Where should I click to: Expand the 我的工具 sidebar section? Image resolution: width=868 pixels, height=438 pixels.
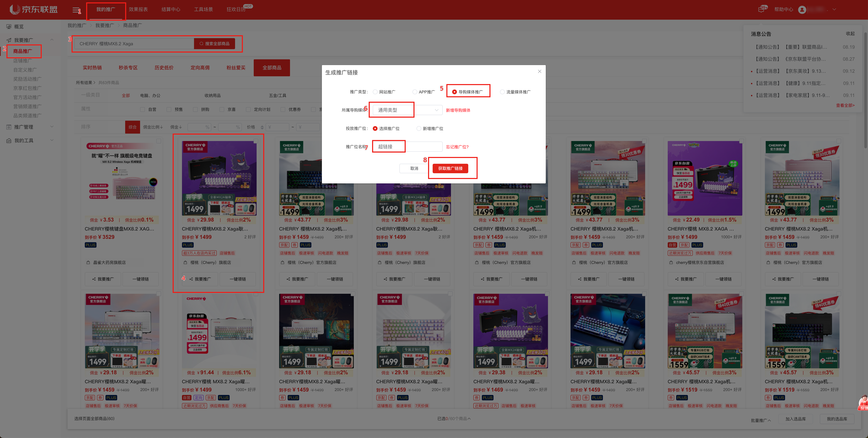click(x=52, y=140)
